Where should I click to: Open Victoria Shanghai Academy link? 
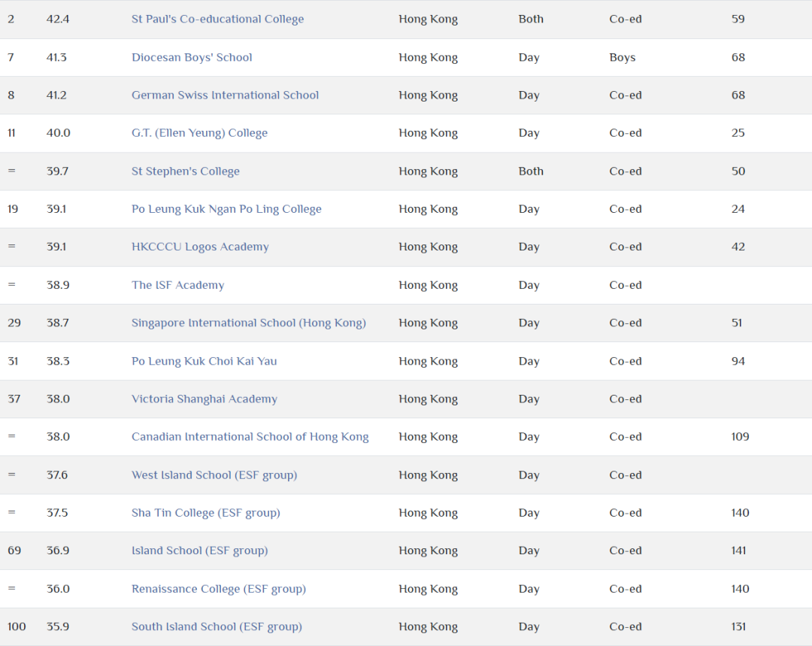(204, 399)
